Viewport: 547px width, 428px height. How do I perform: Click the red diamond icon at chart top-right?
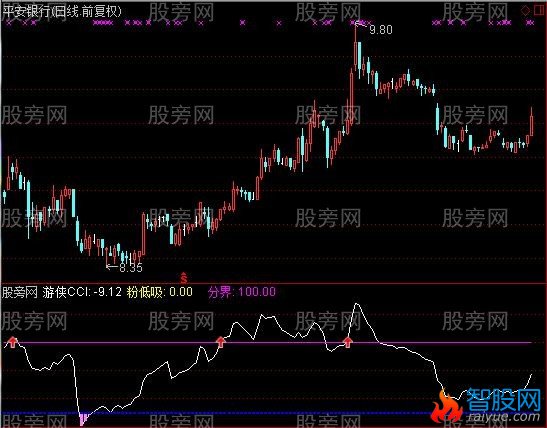click(x=525, y=11)
